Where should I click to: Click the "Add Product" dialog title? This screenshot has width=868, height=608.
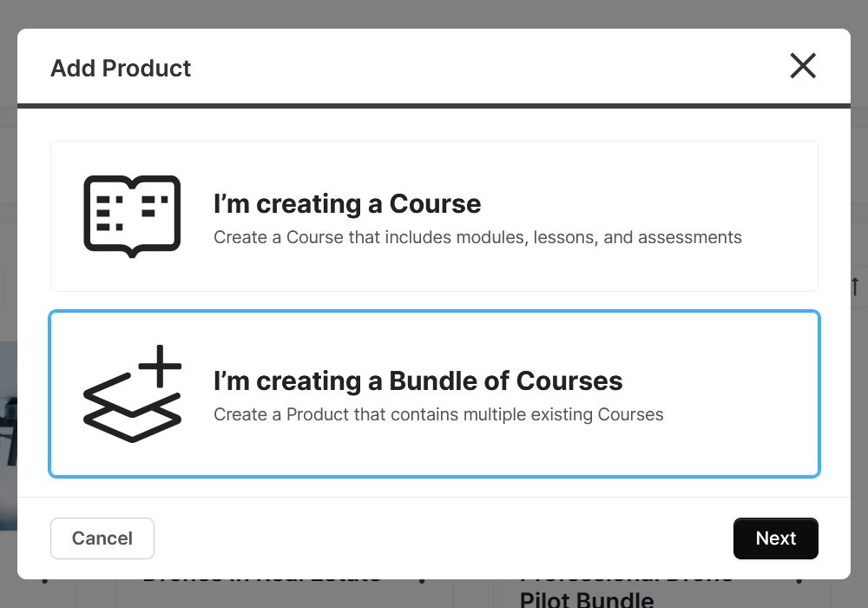coord(121,69)
